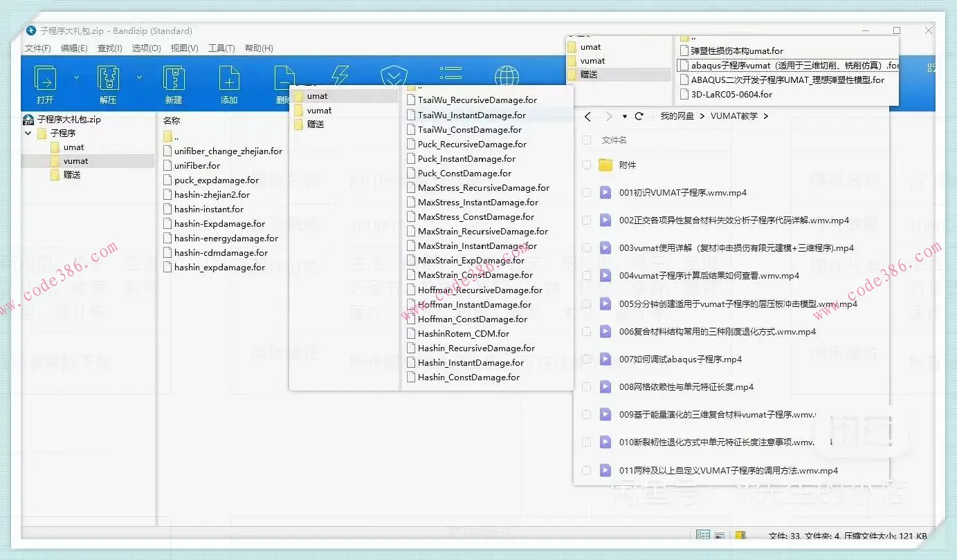957x560 pixels.
Task: Click the video icon of 001初识VUMAT子程序.wmv.mp4
Action: pos(605,193)
